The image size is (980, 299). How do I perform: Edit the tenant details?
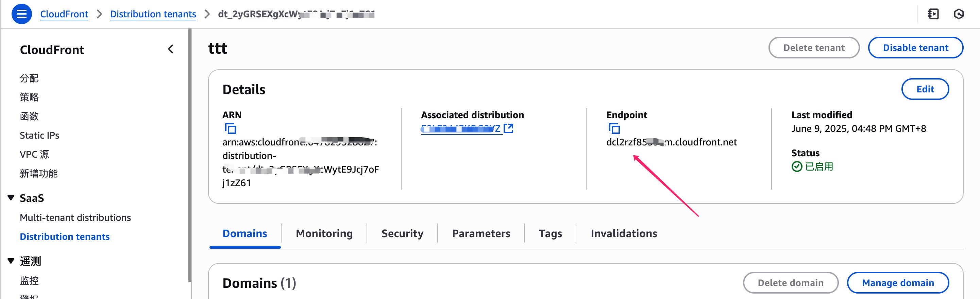pyautogui.click(x=925, y=89)
